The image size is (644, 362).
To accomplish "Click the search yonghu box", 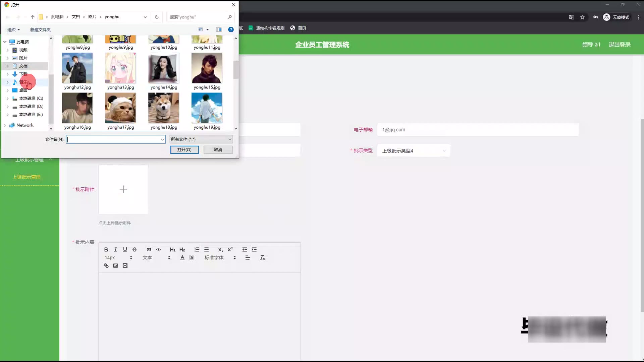I will [x=200, y=17].
